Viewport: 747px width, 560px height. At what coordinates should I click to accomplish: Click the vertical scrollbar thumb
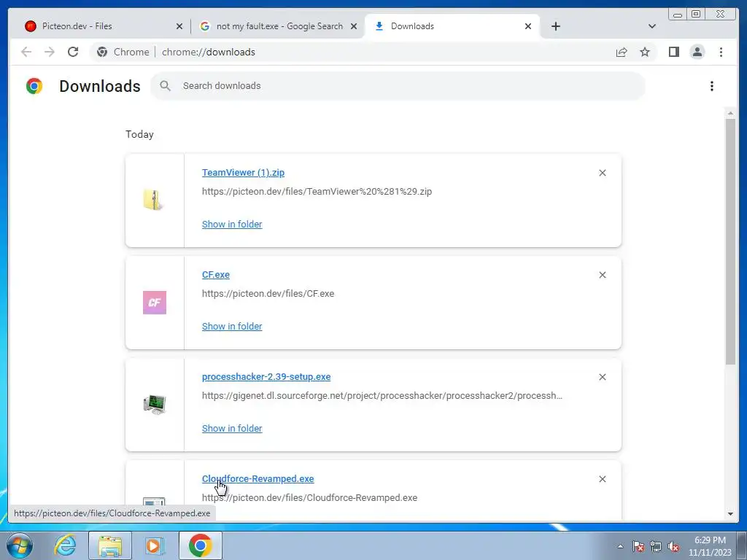coord(730,242)
